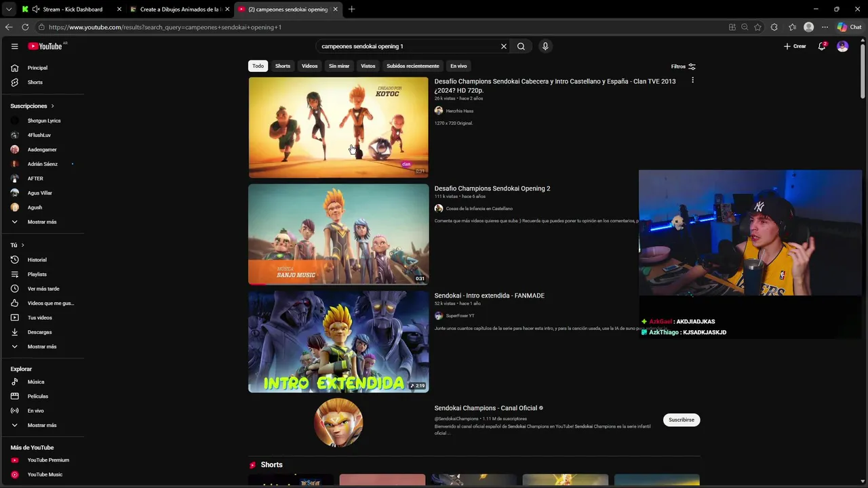Open Hercrhis Hass channel link
This screenshot has height=488, width=868.
[x=460, y=111]
